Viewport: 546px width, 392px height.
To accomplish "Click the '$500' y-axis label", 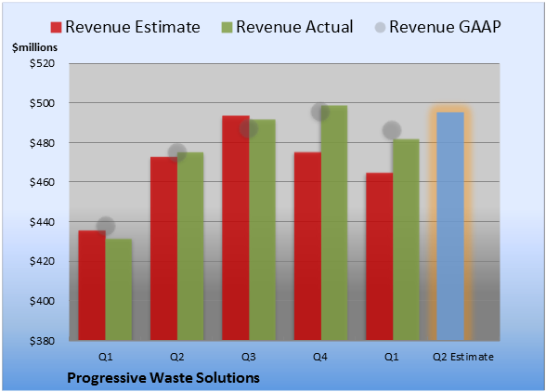I will point(42,103).
